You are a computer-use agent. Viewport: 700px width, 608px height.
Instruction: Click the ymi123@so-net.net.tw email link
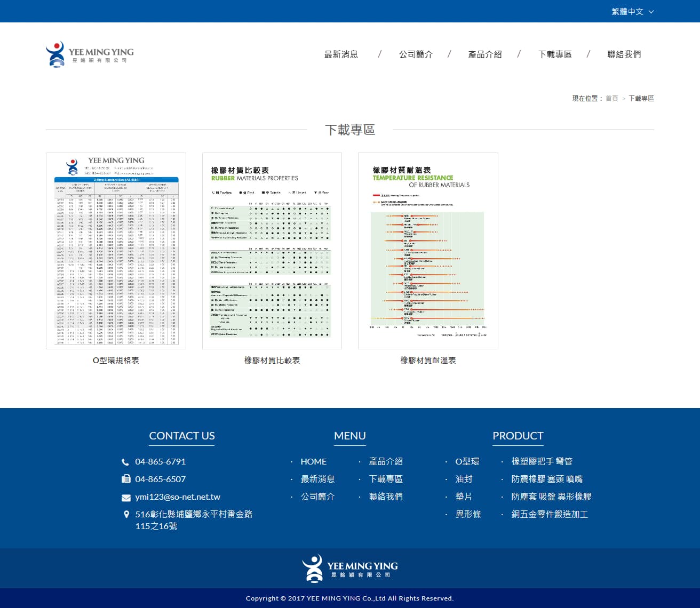click(x=178, y=497)
